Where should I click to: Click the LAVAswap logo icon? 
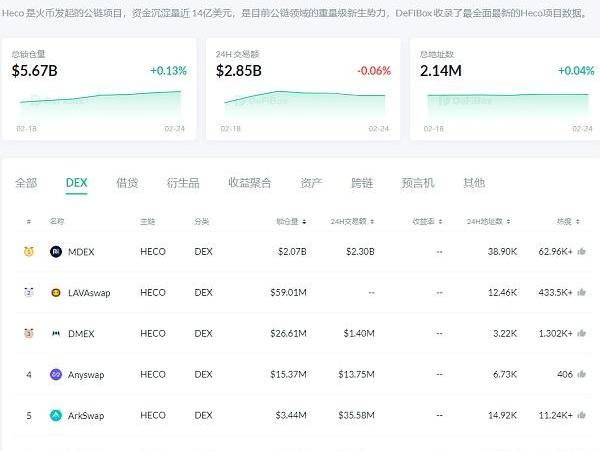56,293
